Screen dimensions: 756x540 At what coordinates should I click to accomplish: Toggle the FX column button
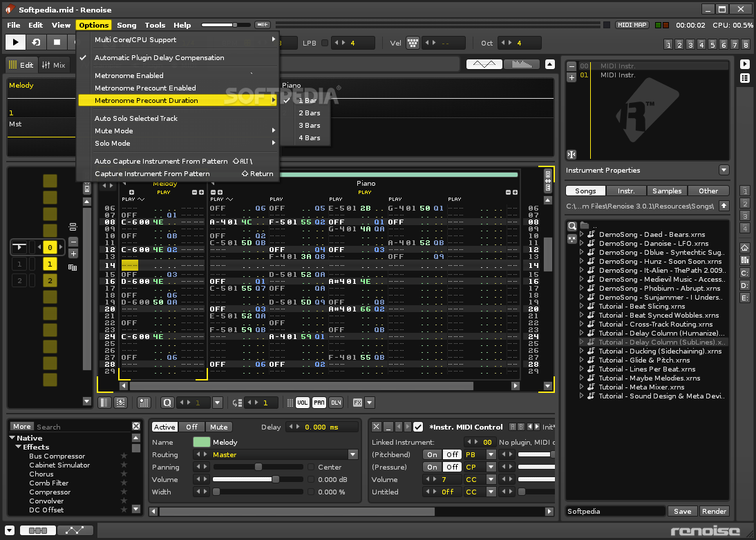pos(357,403)
